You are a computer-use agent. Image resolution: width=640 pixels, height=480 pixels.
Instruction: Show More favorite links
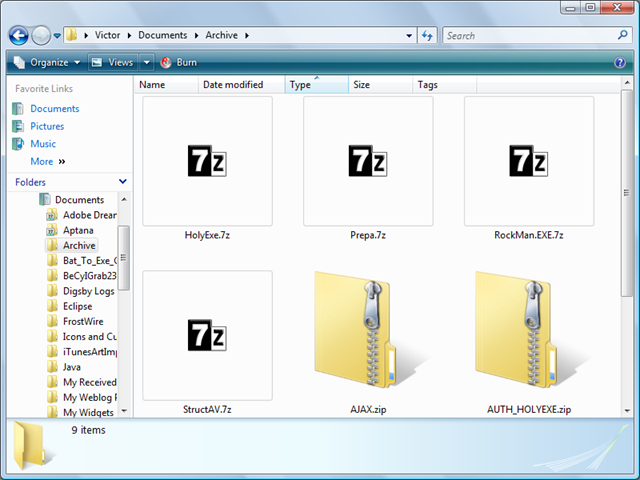[x=48, y=162]
